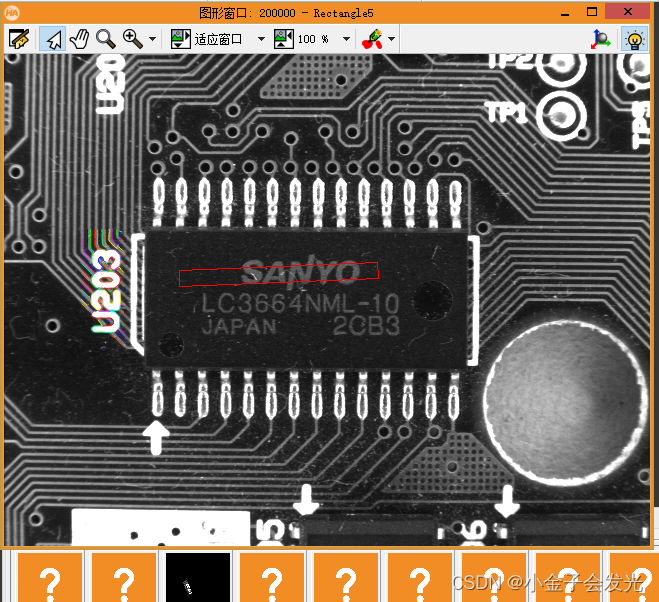Click the fit-to-window picture icon
Screen dimensions: 659x602
[181, 39]
